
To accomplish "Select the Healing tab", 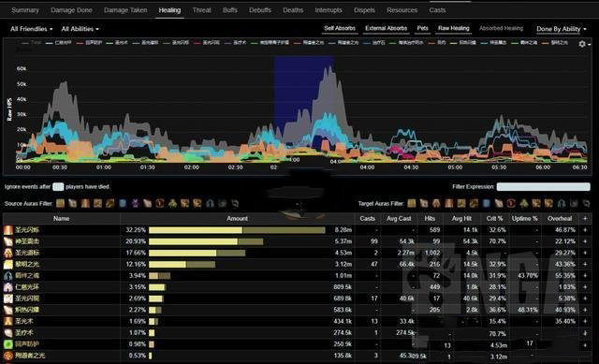I will coord(169,10).
